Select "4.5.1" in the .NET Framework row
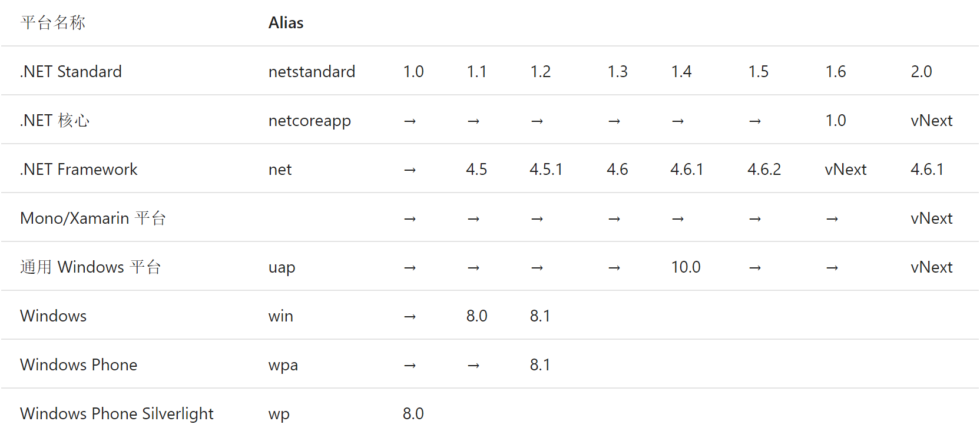980x431 pixels. coord(545,170)
